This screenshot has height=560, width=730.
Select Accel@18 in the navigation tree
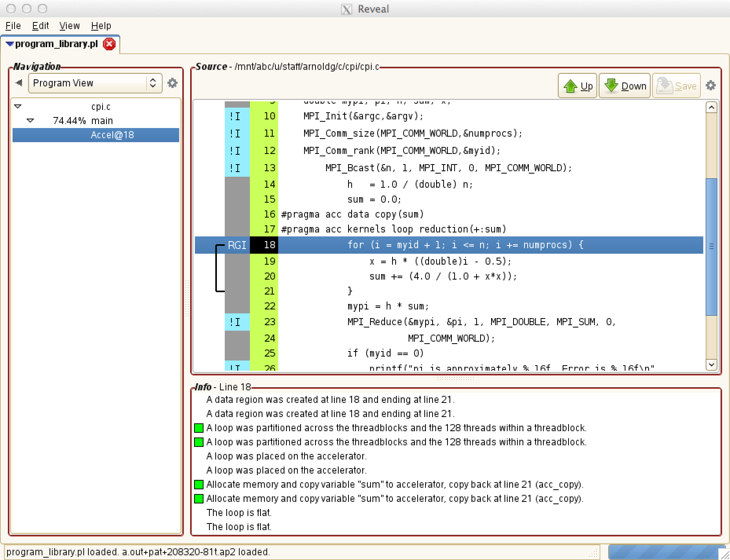click(x=96, y=135)
